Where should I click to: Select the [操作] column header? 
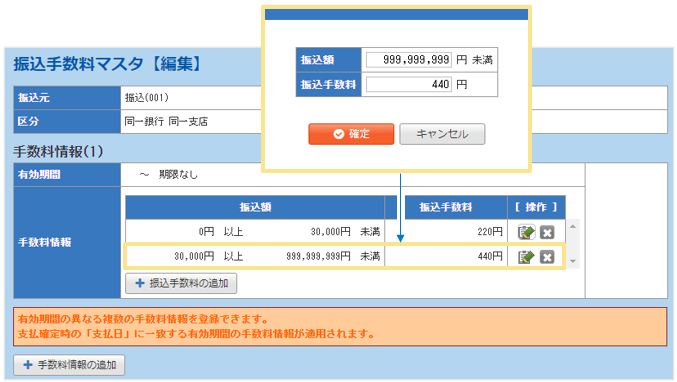tap(536, 207)
